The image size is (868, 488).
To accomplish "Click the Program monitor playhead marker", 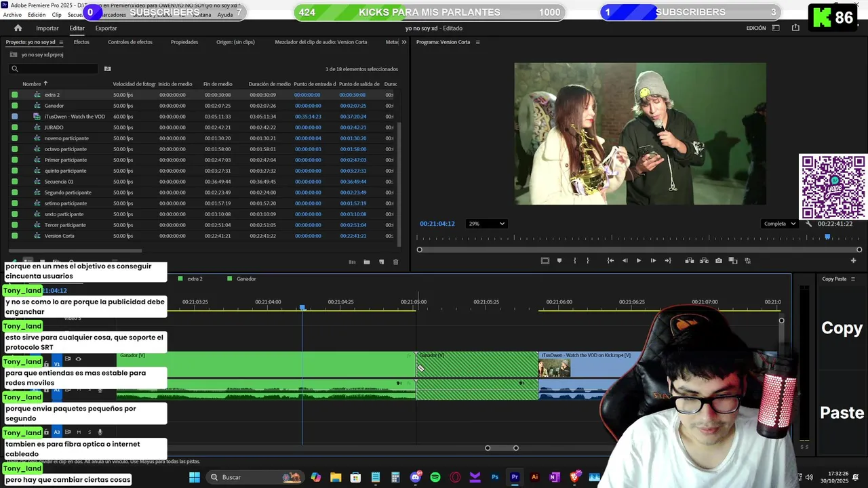I will coord(827,237).
